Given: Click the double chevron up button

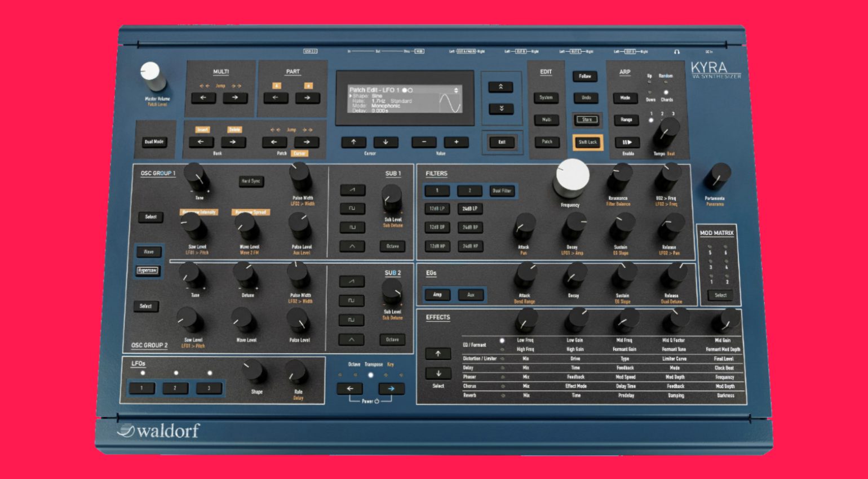Looking at the screenshot, I should (501, 87).
